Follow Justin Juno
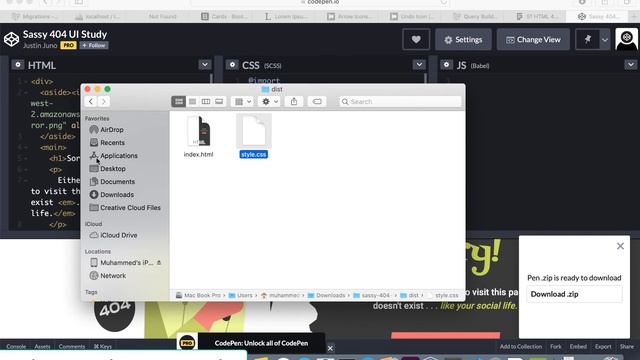 coord(94,45)
